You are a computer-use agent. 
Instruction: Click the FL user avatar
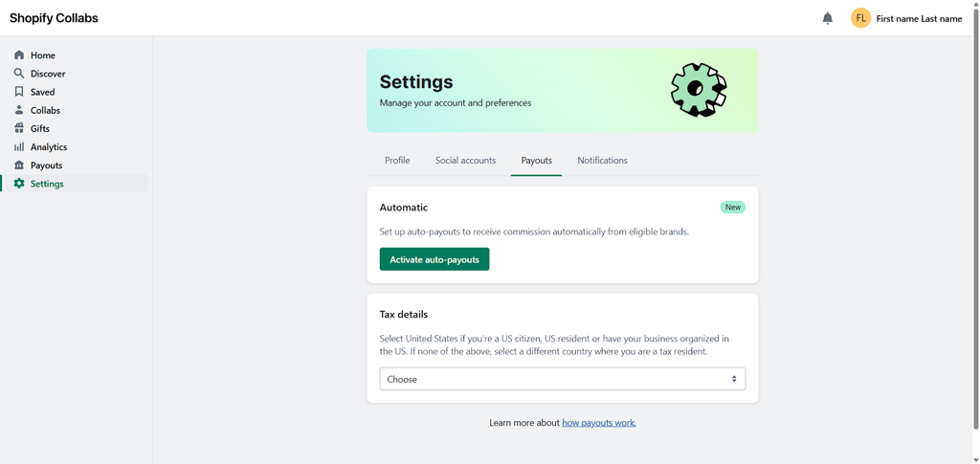[x=860, y=18]
